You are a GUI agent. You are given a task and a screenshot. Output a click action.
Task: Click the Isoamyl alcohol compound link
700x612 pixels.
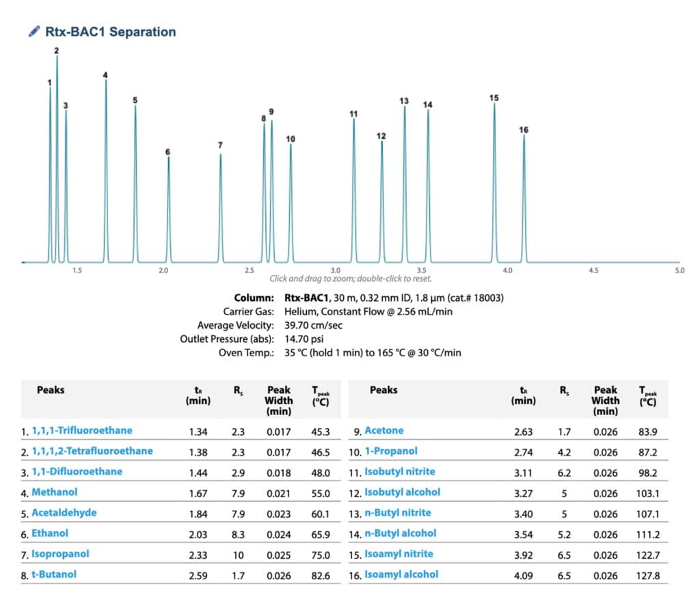(x=401, y=574)
